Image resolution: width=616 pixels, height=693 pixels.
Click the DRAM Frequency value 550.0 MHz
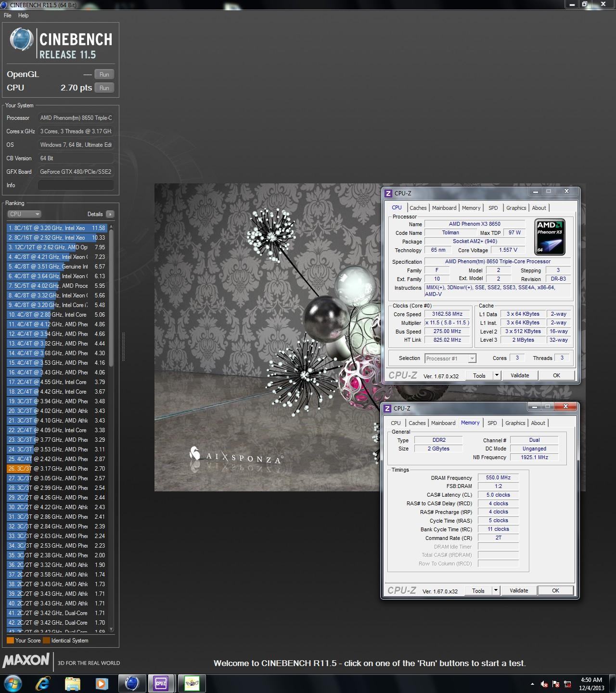(498, 478)
